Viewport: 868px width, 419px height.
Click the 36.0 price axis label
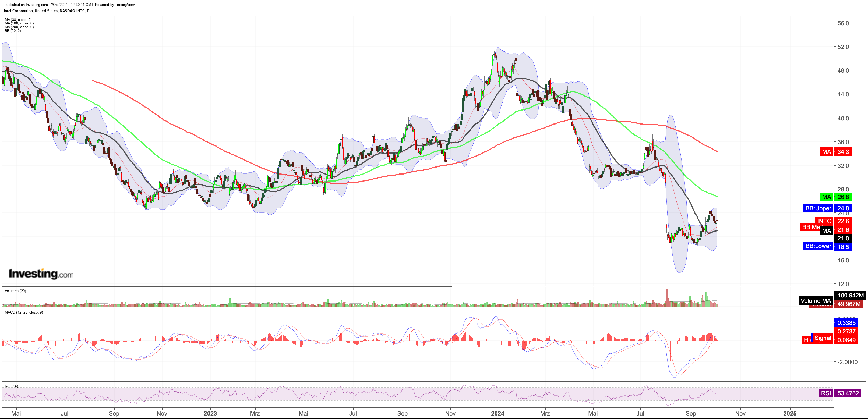843,142
